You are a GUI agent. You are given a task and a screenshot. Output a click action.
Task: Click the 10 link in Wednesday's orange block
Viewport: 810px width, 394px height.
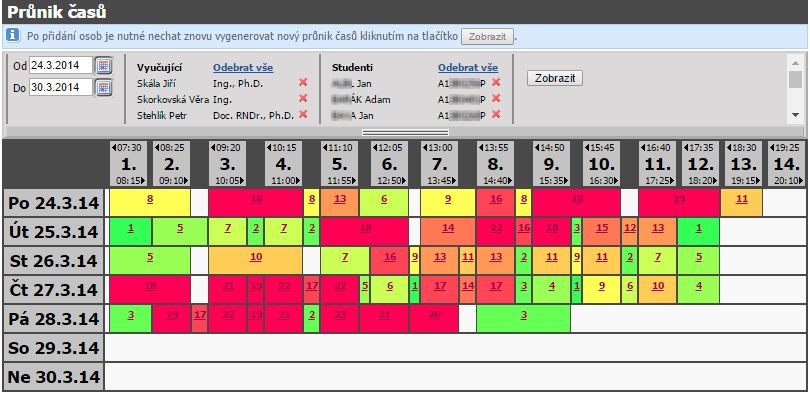(x=256, y=257)
